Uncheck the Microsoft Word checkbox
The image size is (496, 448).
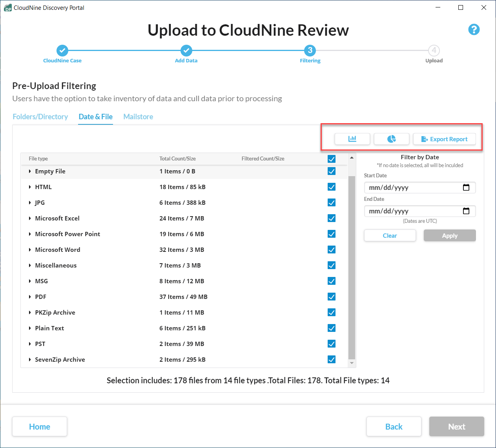click(x=332, y=249)
